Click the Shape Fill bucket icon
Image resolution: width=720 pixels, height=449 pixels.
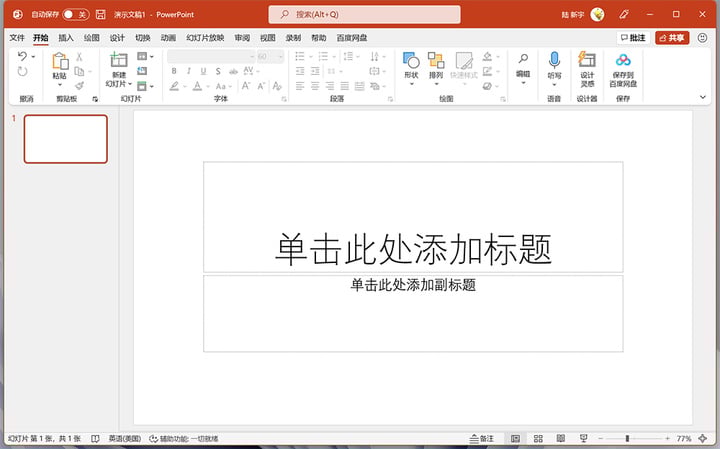(x=487, y=56)
